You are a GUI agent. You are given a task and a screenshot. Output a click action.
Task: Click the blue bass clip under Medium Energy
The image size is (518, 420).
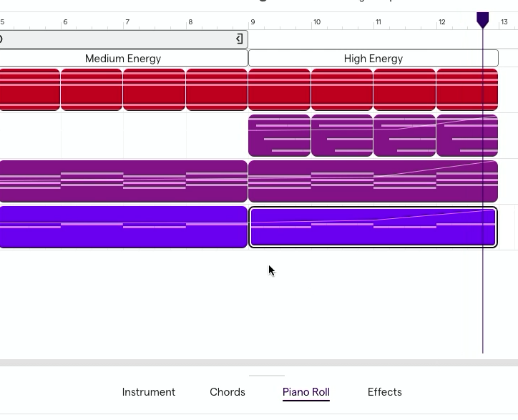point(123,227)
